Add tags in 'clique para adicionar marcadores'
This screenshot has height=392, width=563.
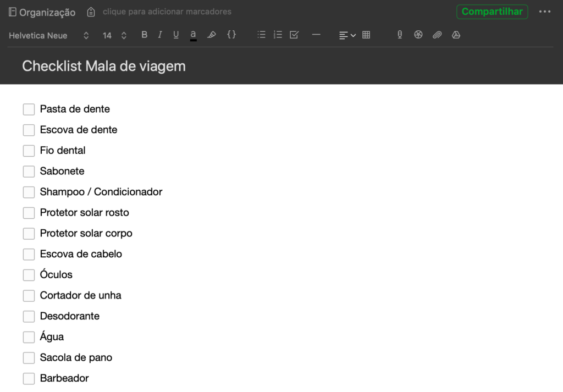click(x=167, y=12)
